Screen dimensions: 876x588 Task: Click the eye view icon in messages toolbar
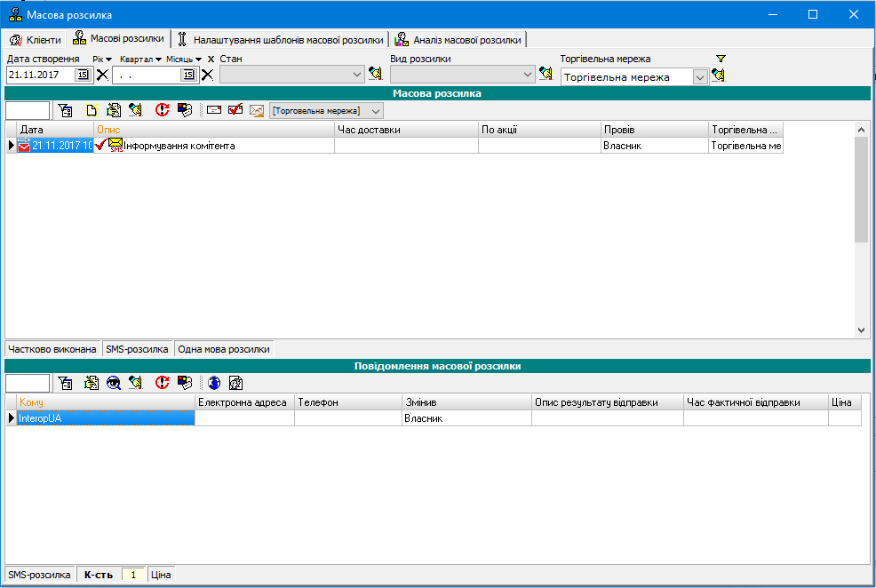click(114, 383)
